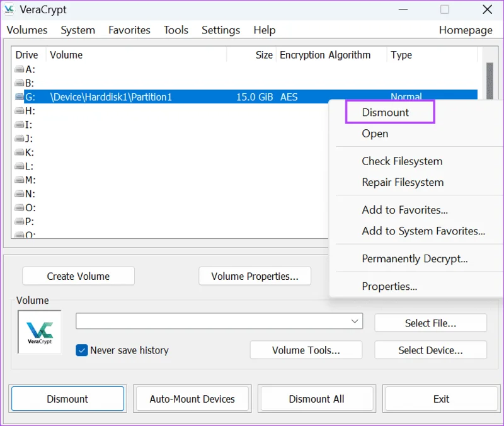Click the drive list vertical scrollbar
This screenshot has height=426, width=504.
pos(490,81)
